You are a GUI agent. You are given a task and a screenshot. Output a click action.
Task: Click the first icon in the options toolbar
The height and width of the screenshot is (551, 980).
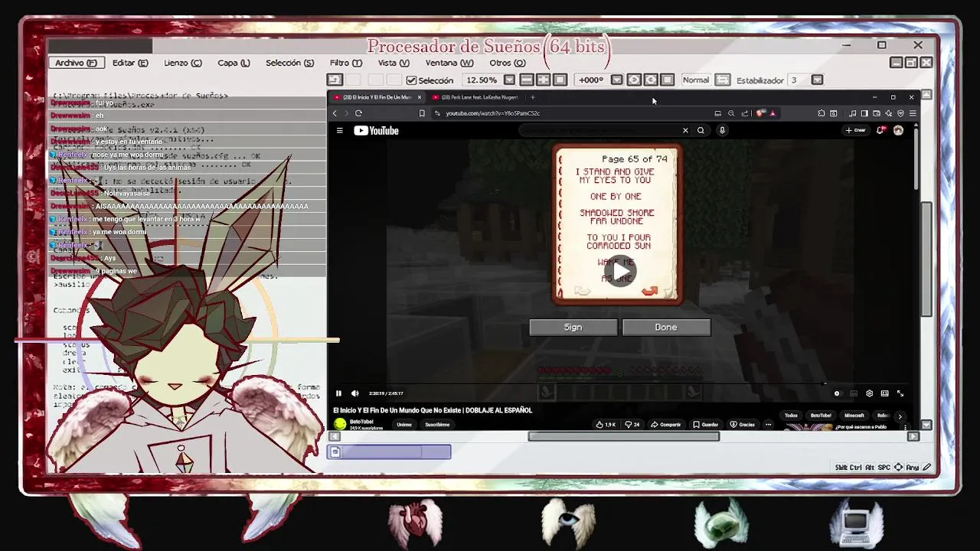(335, 80)
